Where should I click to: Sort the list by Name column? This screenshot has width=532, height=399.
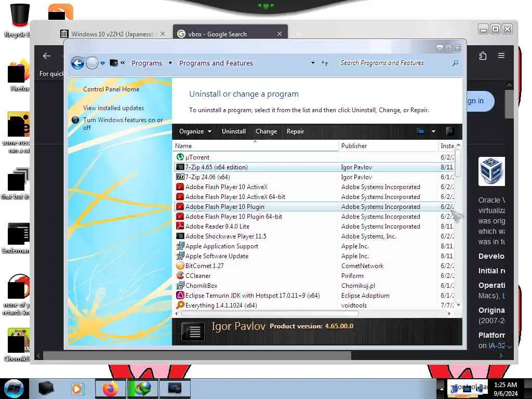[x=256, y=146]
